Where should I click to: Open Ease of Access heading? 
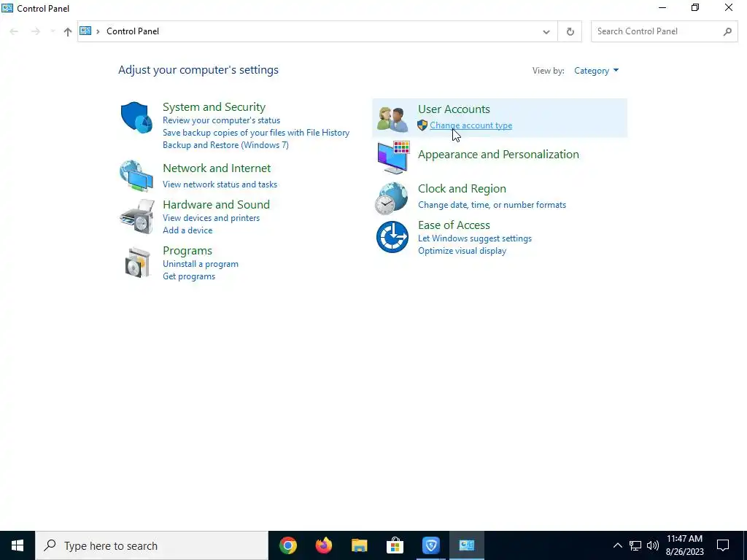click(x=454, y=225)
